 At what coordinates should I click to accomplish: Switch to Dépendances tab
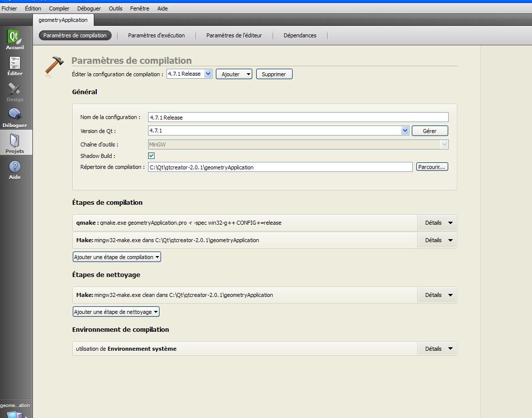[x=300, y=35]
